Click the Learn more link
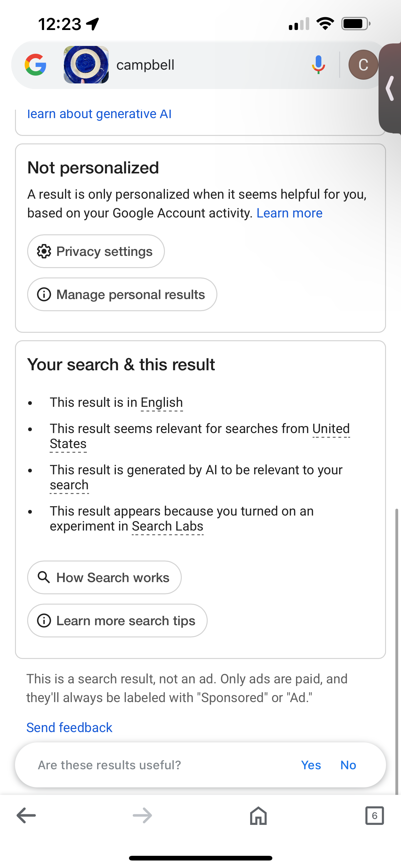401x868 pixels. 290,213
